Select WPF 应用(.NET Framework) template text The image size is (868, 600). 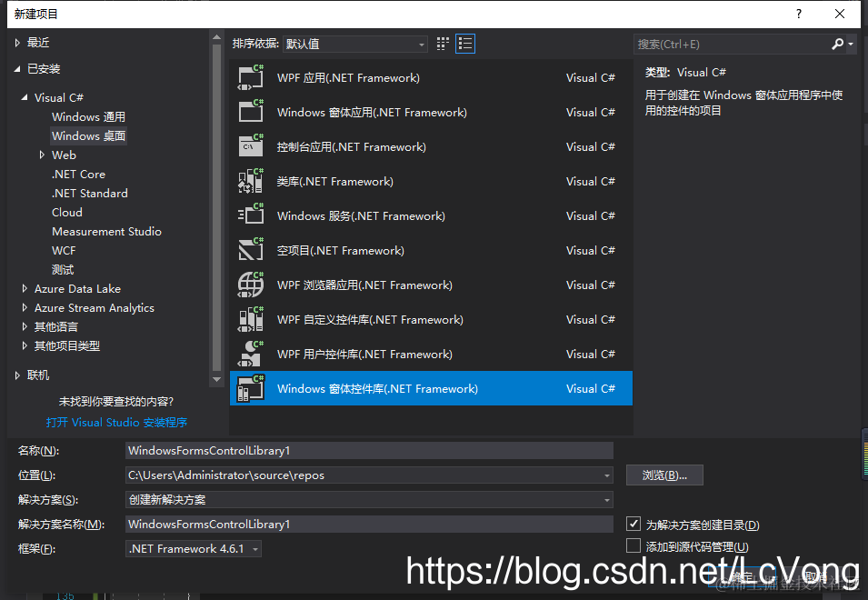point(348,78)
